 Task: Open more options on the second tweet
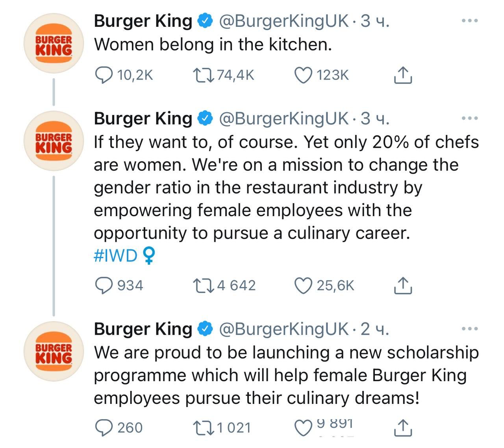[470, 118]
